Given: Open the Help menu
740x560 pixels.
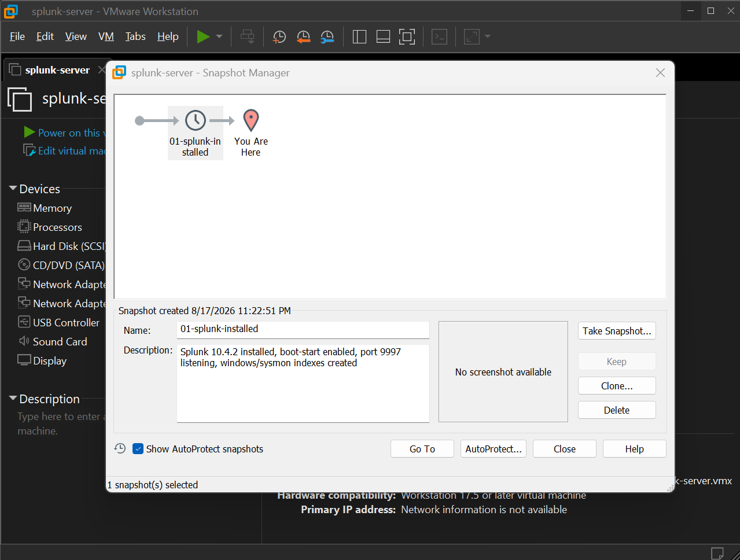Looking at the screenshot, I should [x=168, y=36].
